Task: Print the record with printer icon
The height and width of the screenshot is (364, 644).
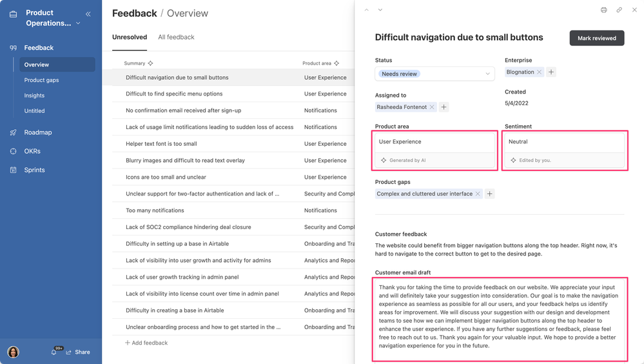Action: (604, 10)
